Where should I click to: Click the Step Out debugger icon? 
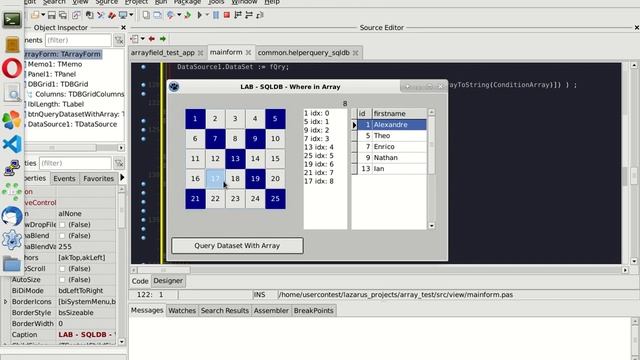[260, 16]
